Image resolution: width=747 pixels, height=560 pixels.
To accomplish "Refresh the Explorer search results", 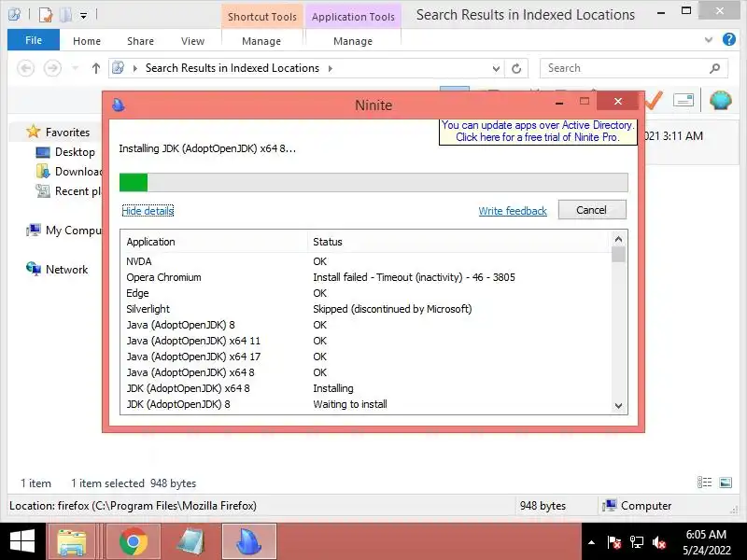I will point(516,68).
